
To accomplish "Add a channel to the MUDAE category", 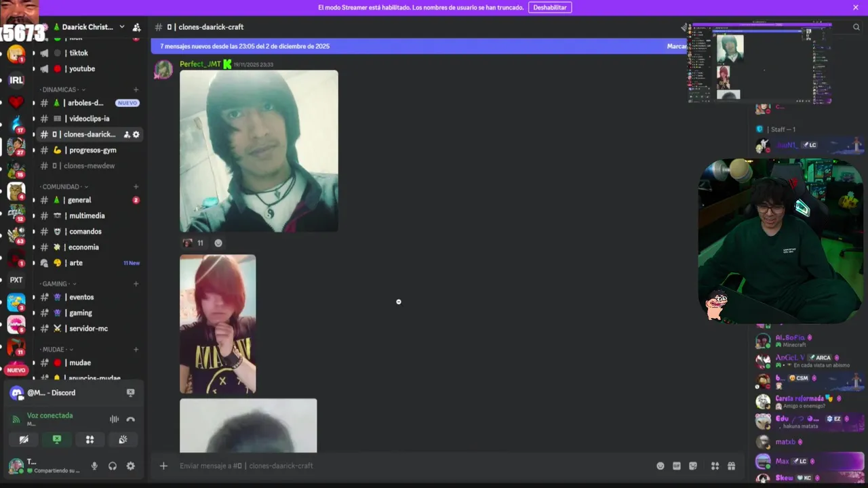I will [136, 349].
